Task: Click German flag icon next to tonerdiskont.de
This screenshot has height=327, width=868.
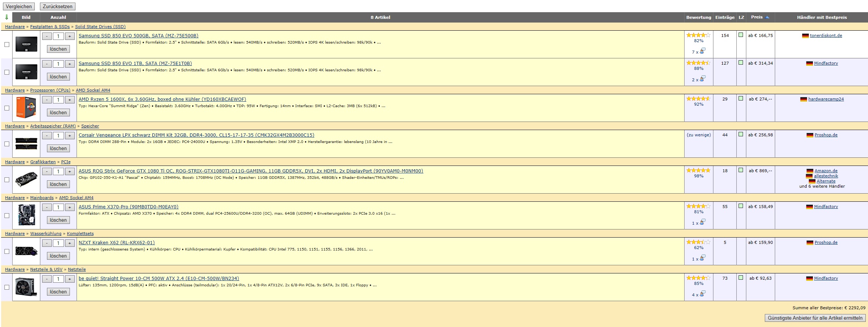Action: (x=805, y=36)
